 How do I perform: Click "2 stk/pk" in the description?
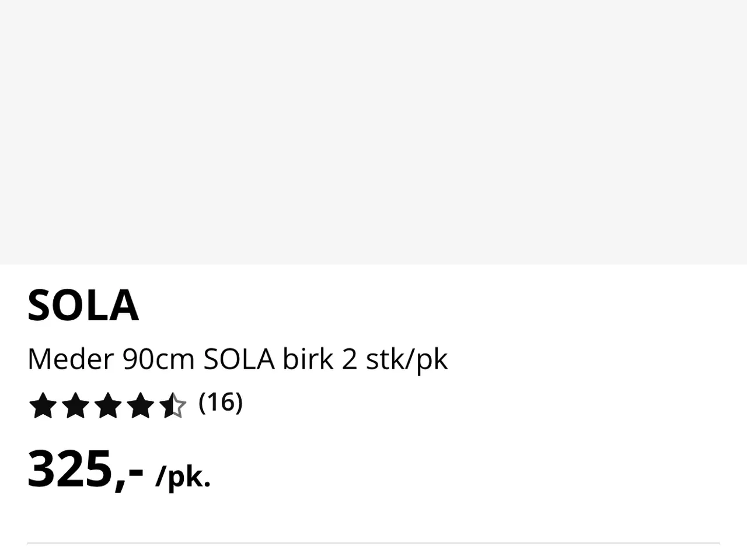point(395,359)
